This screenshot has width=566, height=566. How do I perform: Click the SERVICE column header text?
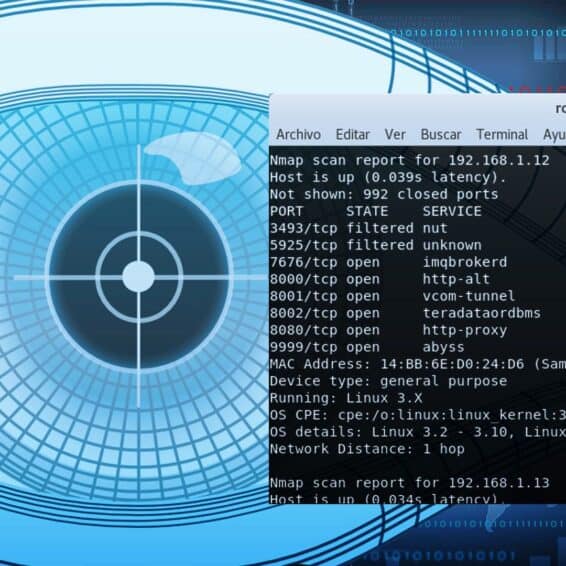[x=452, y=211]
